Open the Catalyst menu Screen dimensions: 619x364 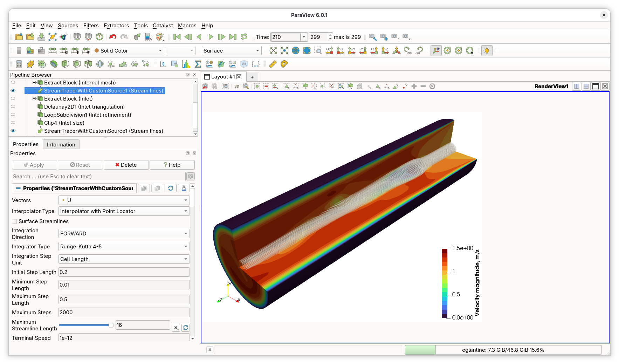[x=163, y=26]
